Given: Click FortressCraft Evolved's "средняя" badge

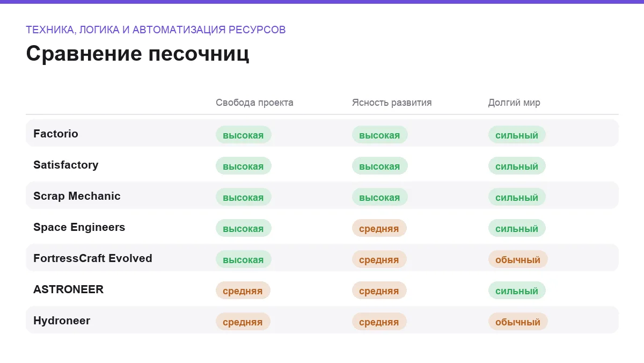Looking at the screenshot, I should pos(379,259).
